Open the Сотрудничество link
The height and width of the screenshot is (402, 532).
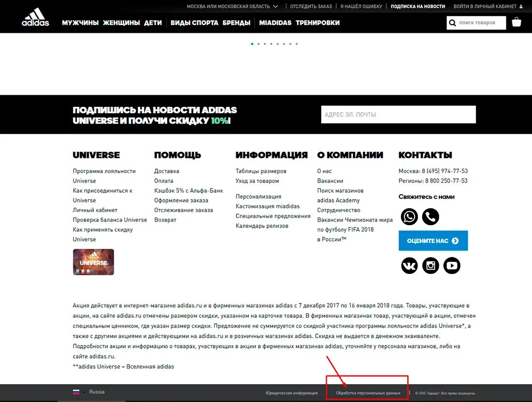tap(339, 210)
